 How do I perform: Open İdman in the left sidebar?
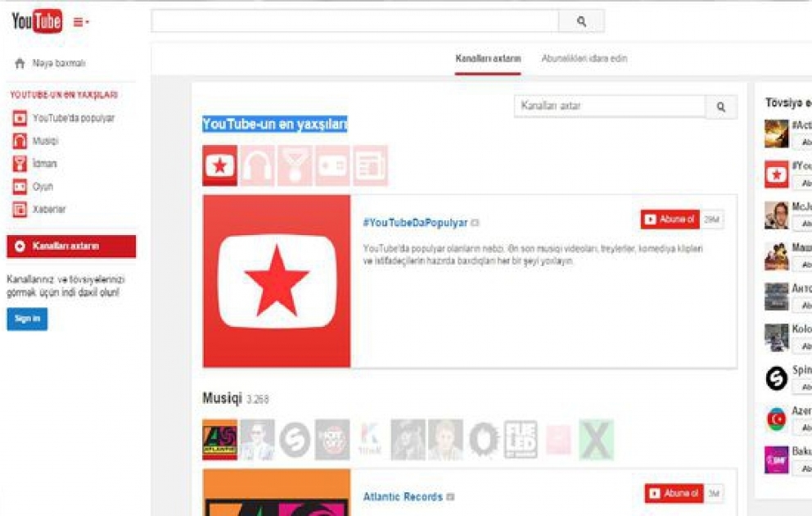[x=34, y=164]
